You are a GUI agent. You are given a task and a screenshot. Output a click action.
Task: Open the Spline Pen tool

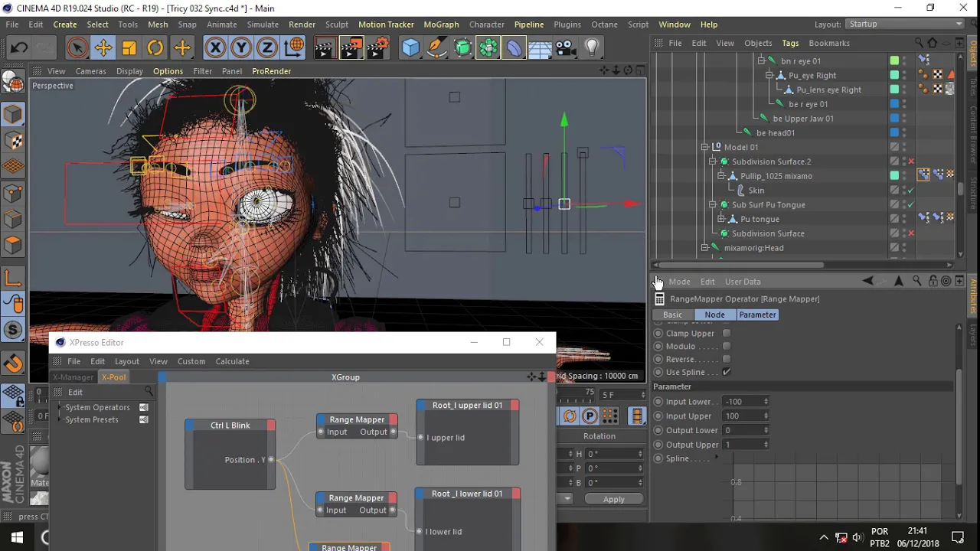tap(436, 48)
